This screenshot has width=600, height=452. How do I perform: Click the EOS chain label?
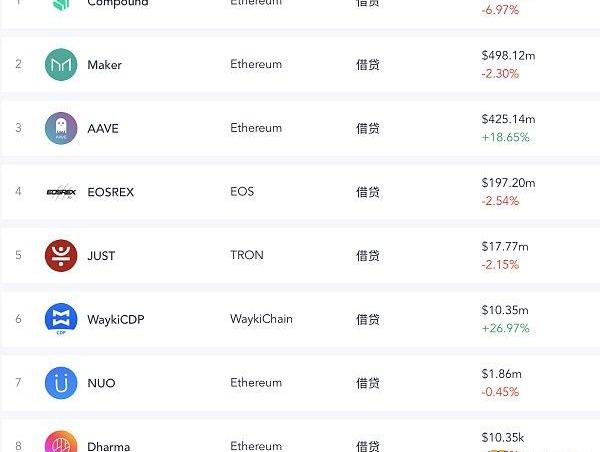click(x=241, y=192)
